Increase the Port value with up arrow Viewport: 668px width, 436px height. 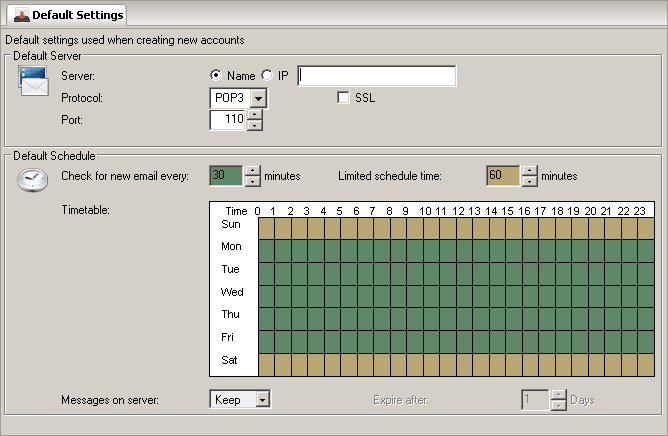[x=254, y=114]
